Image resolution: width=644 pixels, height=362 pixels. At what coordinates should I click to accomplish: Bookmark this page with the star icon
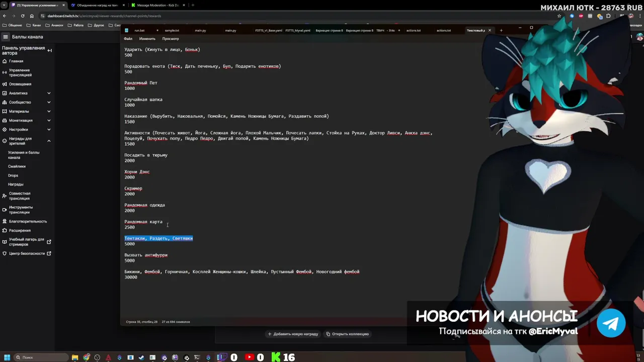click(x=559, y=16)
